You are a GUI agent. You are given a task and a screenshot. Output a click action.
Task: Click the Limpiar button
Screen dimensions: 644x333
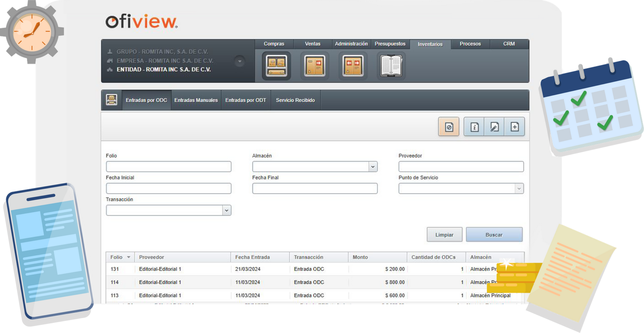(444, 235)
